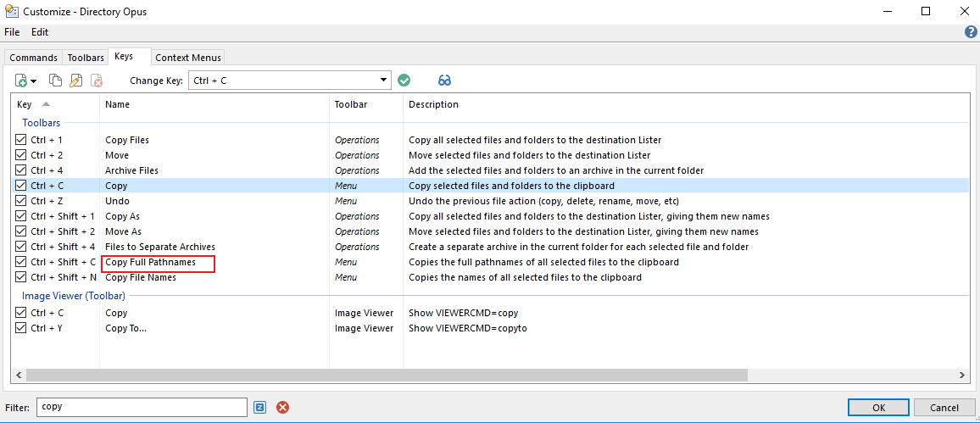
Task: Open the Edit menu
Action: 39,32
